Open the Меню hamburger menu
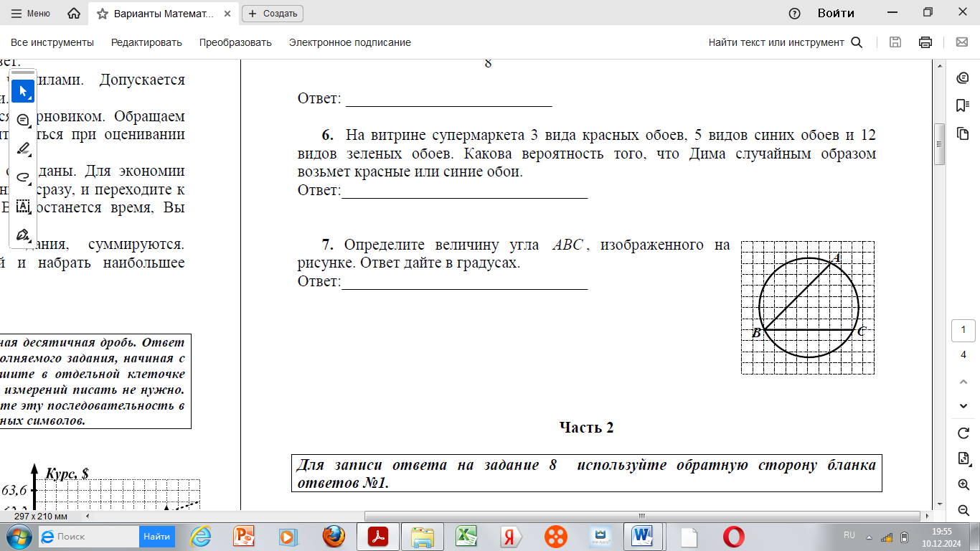Screen dimensions: 980x551 point(31,13)
